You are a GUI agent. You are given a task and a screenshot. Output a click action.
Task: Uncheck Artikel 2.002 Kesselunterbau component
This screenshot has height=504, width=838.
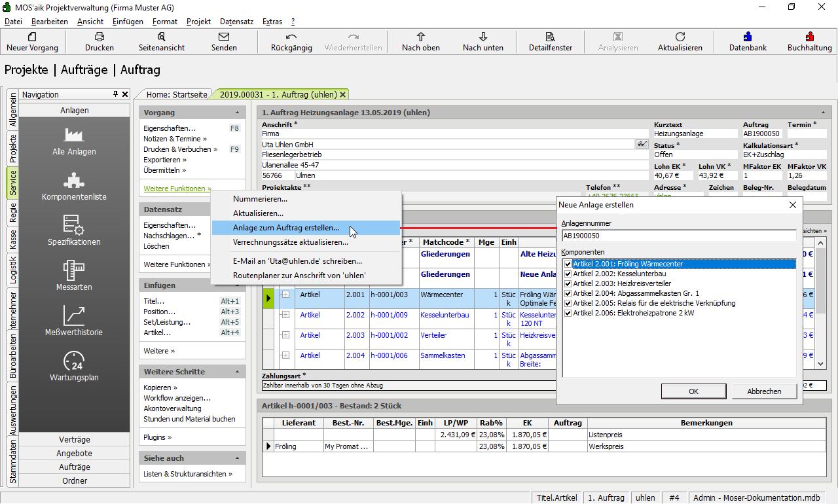click(x=568, y=274)
